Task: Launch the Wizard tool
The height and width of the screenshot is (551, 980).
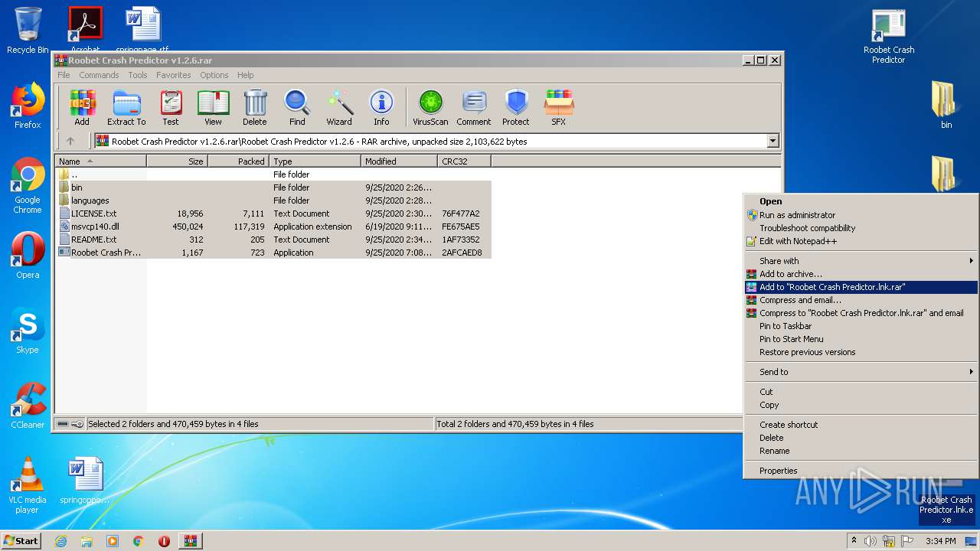Action: [x=339, y=108]
